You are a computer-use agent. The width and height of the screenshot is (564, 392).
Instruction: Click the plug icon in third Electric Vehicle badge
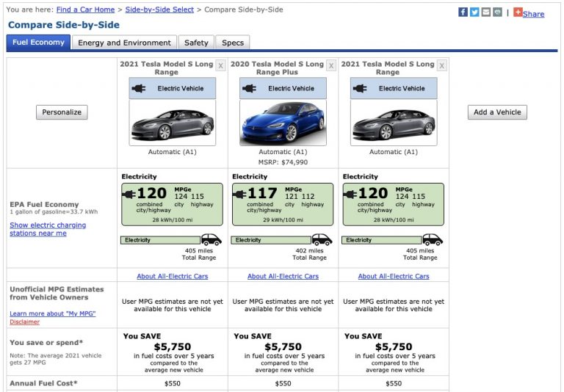point(360,89)
